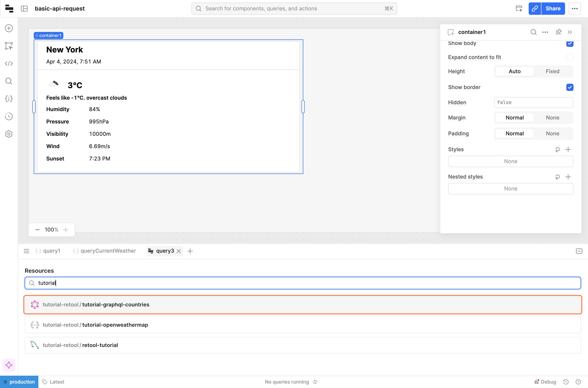Click the Hidden input field showing false
This screenshot has height=388, width=588.
pyautogui.click(x=533, y=103)
